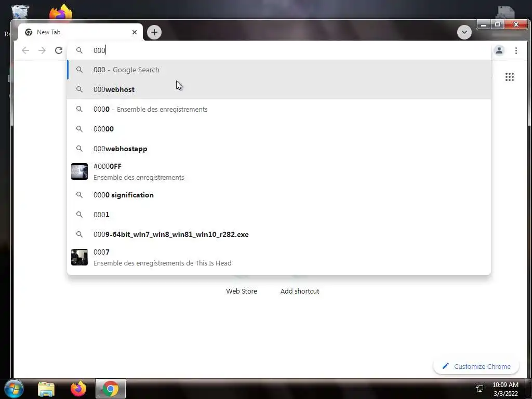Choose the 000webhost suggestion
Image resolution: width=532 pixels, height=399 pixels.
tap(279, 89)
